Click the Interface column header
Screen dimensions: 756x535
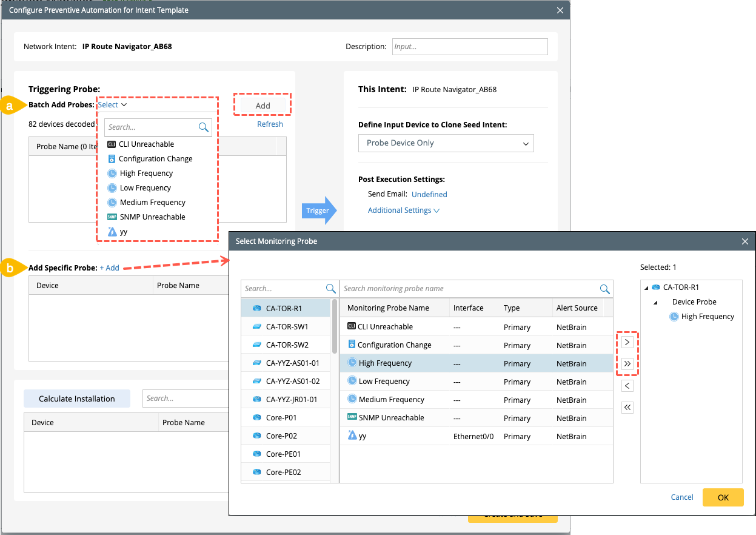coord(474,308)
